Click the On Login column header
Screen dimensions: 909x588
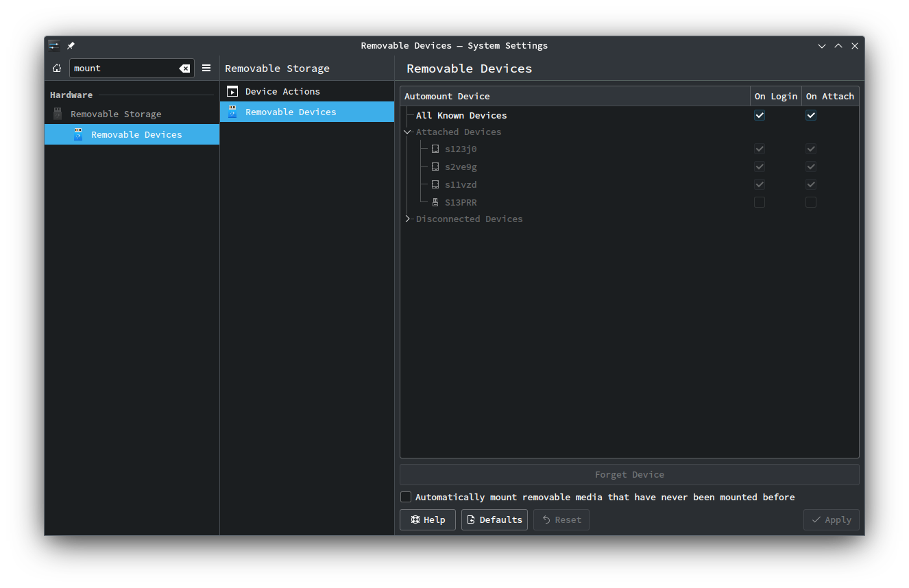[x=775, y=96]
